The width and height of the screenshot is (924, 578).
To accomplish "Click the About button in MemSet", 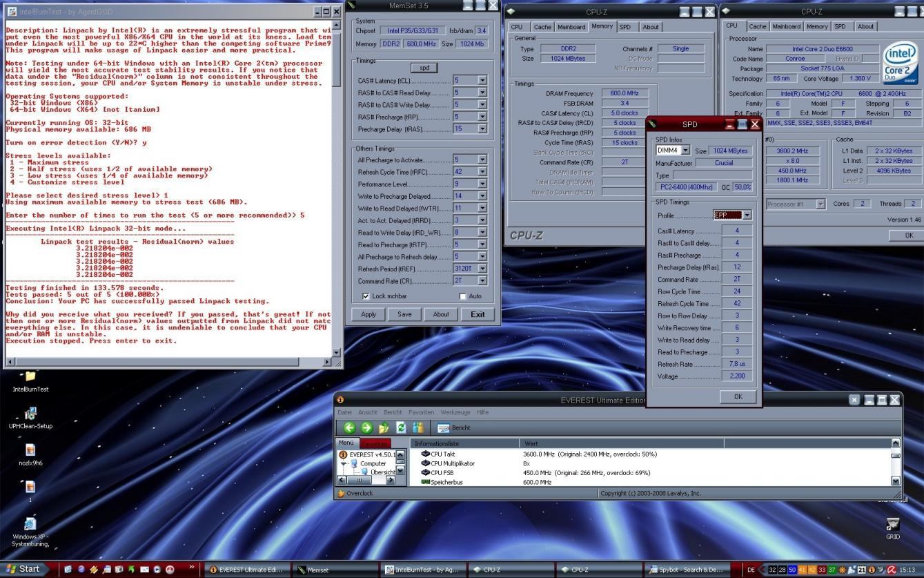I will coord(441,314).
